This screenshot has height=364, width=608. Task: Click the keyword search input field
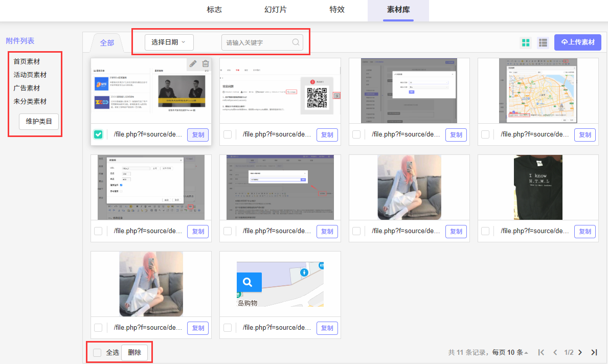click(x=257, y=42)
